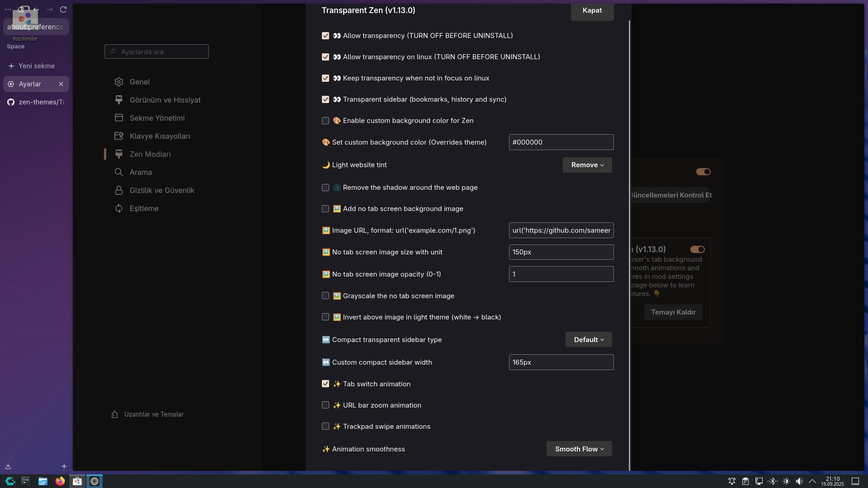
Task: Open the clock showing 21:10
Action: pyautogui.click(x=833, y=481)
